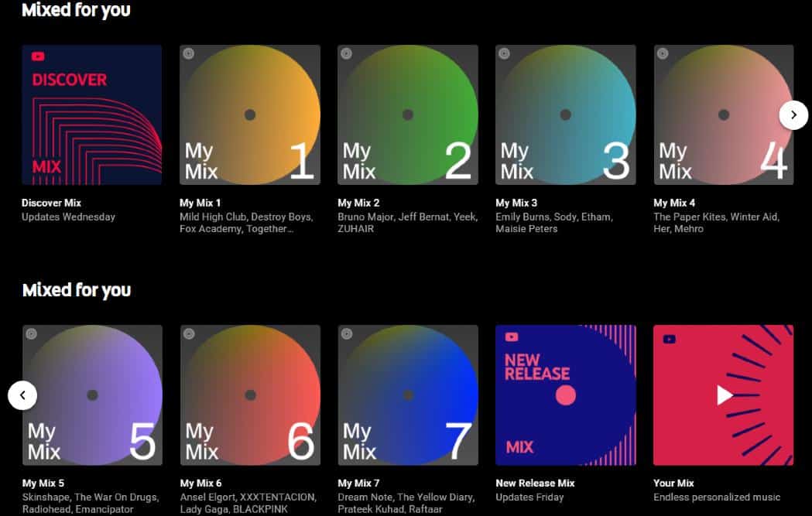Image resolution: width=812 pixels, height=516 pixels.
Task: Follow the "My Mix 7" title link
Action: [358, 484]
